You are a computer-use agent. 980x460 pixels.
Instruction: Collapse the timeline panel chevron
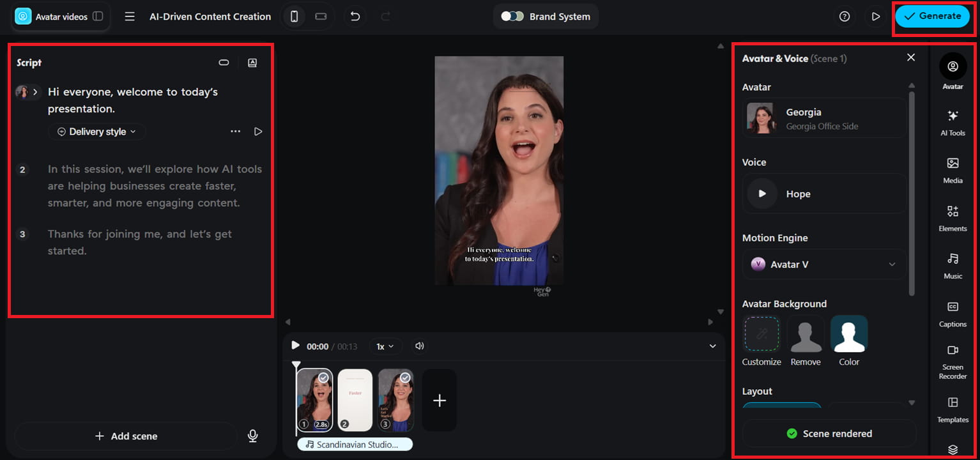(713, 346)
